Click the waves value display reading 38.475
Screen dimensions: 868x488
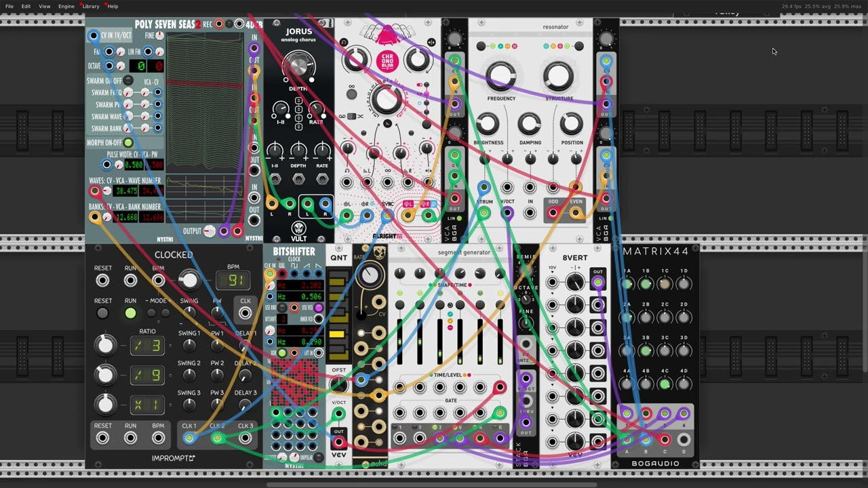127,192
